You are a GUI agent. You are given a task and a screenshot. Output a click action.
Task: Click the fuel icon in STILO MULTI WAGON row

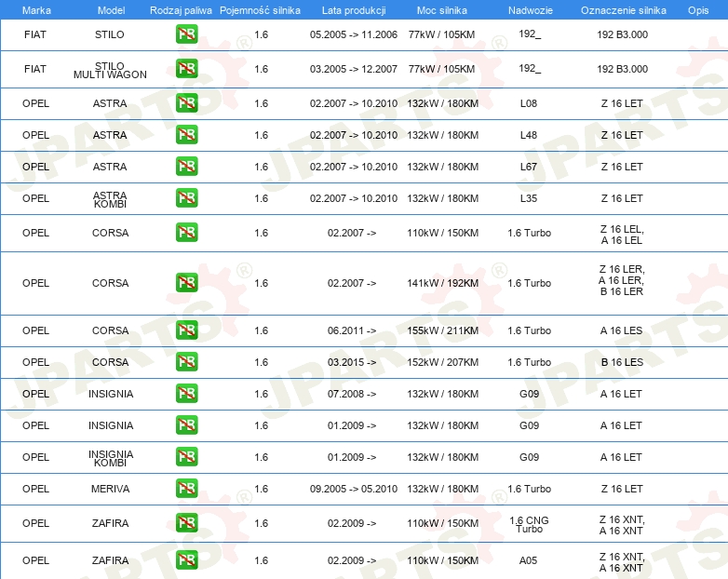pyautogui.click(x=186, y=69)
